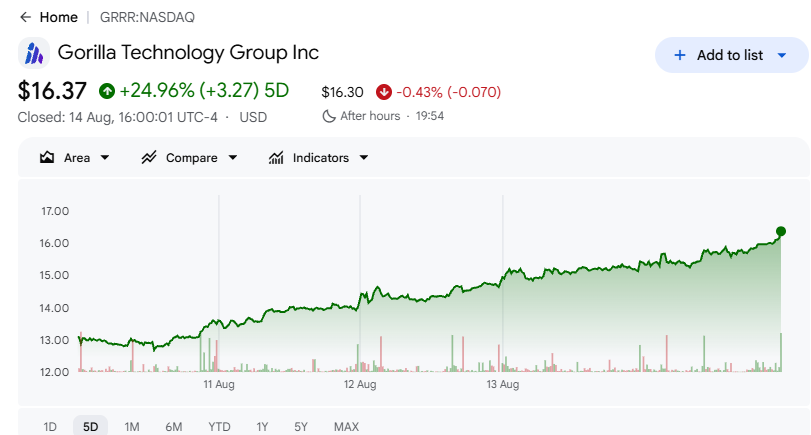
Task: Click the red down-arrow after-hours icon
Action: click(384, 92)
